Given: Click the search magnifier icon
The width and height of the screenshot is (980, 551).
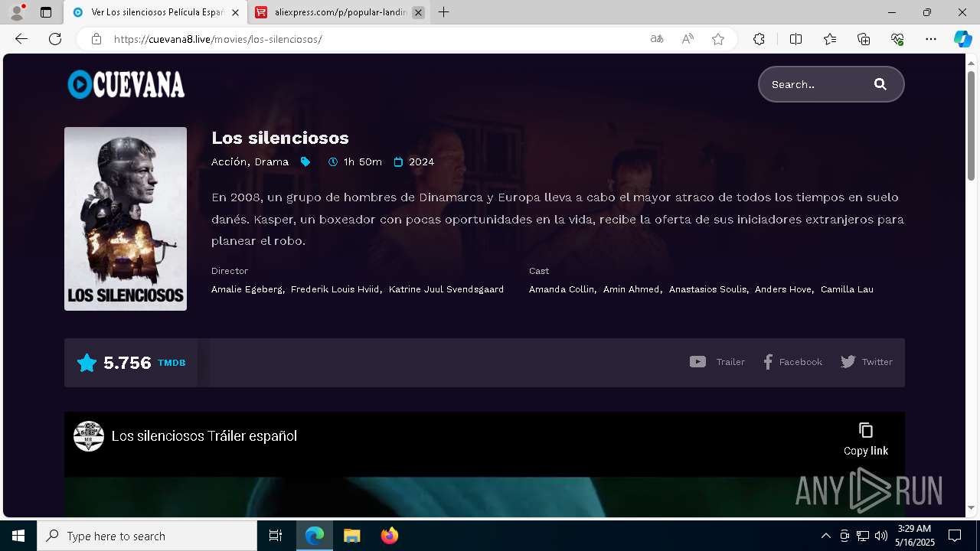Looking at the screenshot, I should [880, 84].
